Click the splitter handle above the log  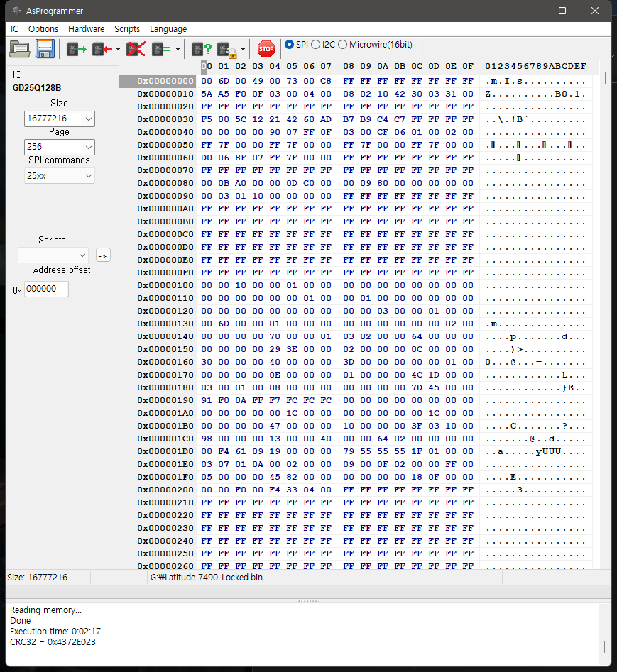308,601
